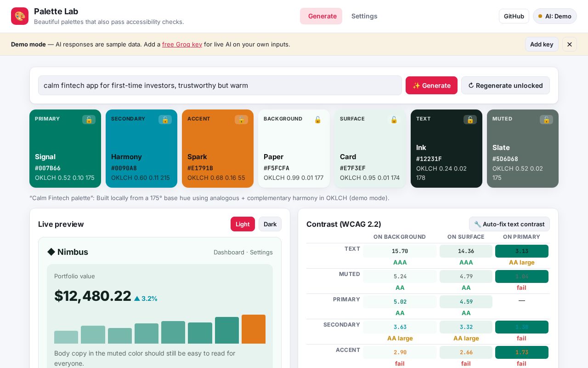Open the GitHub link
The width and height of the screenshot is (588, 368).
[514, 16]
